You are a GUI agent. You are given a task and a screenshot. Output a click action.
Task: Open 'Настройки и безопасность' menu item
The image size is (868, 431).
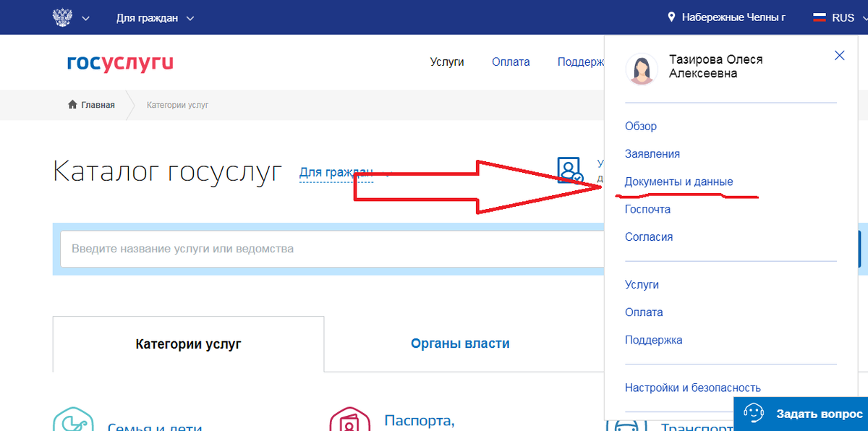pyautogui.click(x=693, y=388)
